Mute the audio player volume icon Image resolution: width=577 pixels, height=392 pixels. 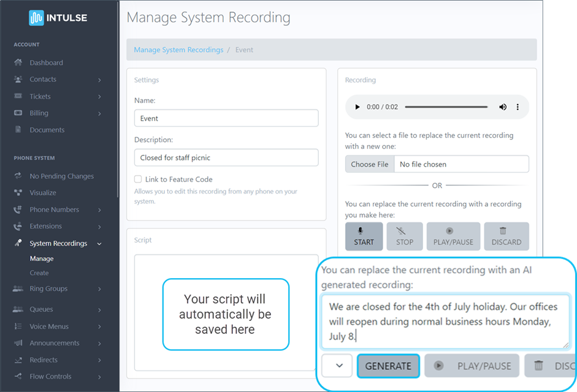point(503,107)
